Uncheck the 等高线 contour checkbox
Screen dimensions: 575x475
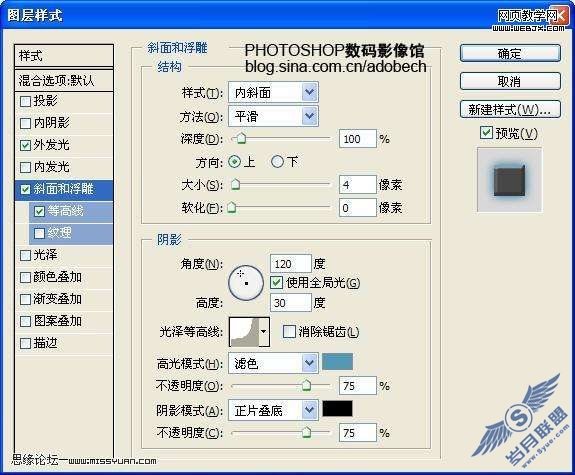click(x=39, y=211)
